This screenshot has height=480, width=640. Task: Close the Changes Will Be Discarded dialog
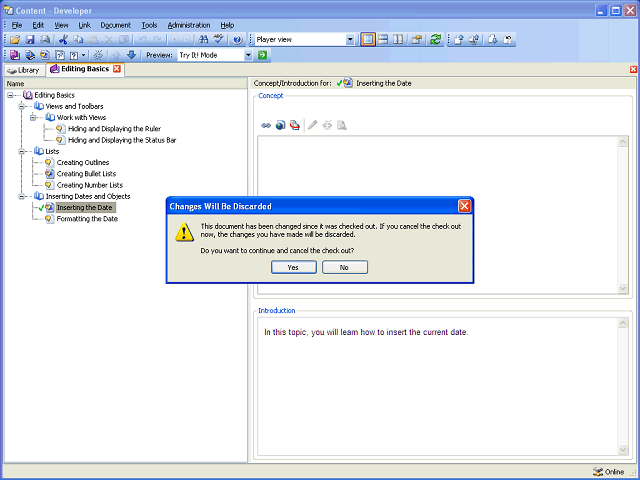[x=464, y=206]
